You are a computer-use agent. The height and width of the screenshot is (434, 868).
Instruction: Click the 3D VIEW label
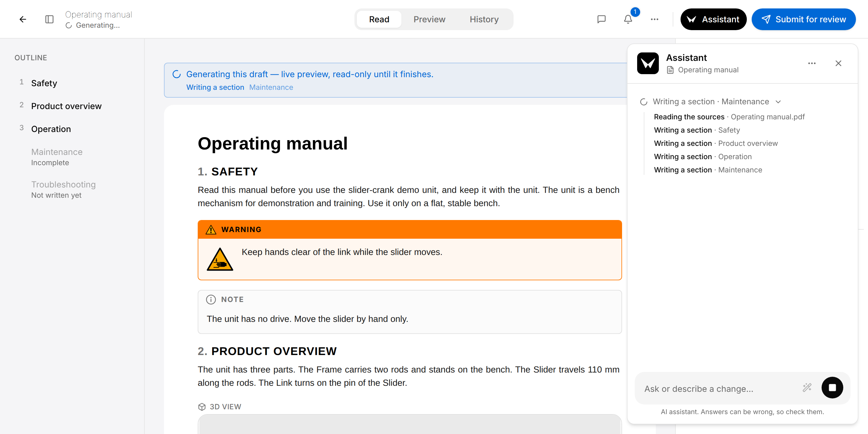click(225, 407)
